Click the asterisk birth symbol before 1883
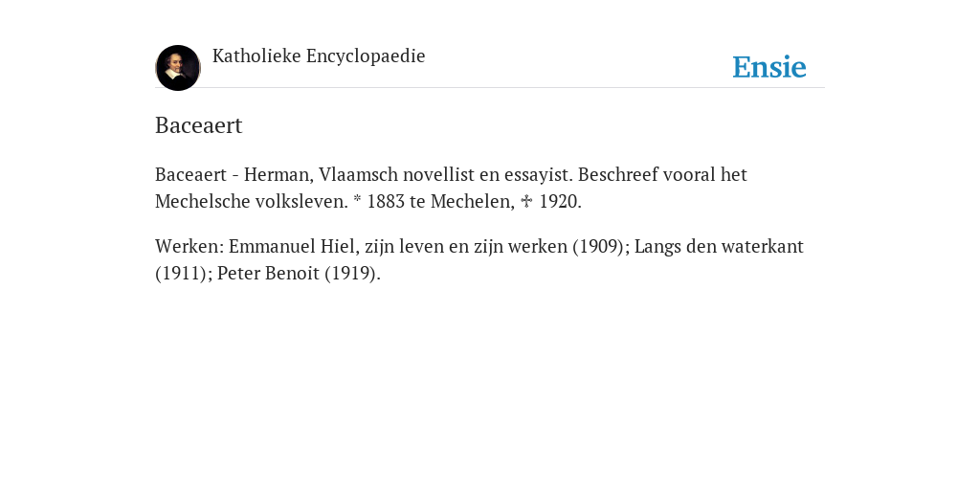The image size is (980, 490). pyautogui.click(x=358, y=201)
